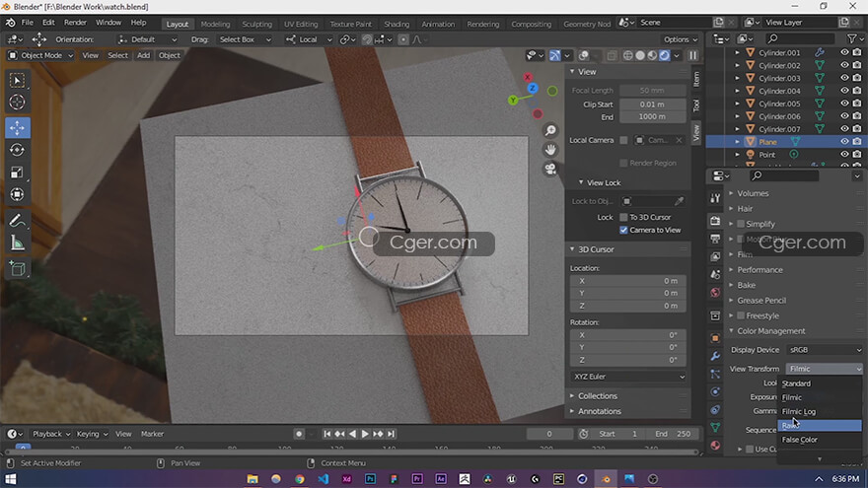Open the Playback popover
The height and width of the screenshot is (488, 868).
point(51,435)
